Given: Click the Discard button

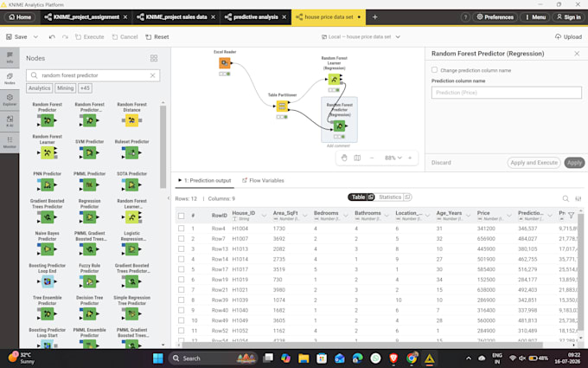Looking at the screenshot, I should [x=441, y=163].
